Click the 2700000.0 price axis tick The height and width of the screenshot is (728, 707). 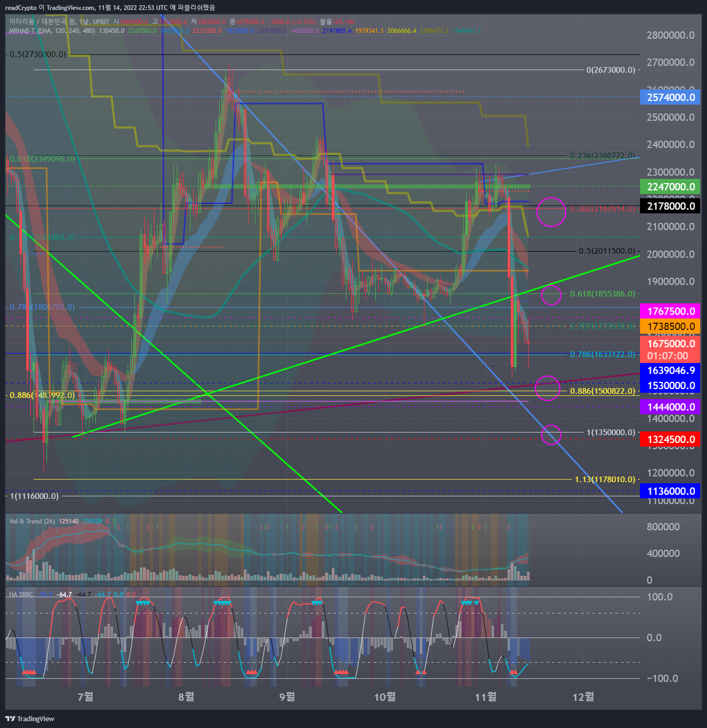point(670,62)
